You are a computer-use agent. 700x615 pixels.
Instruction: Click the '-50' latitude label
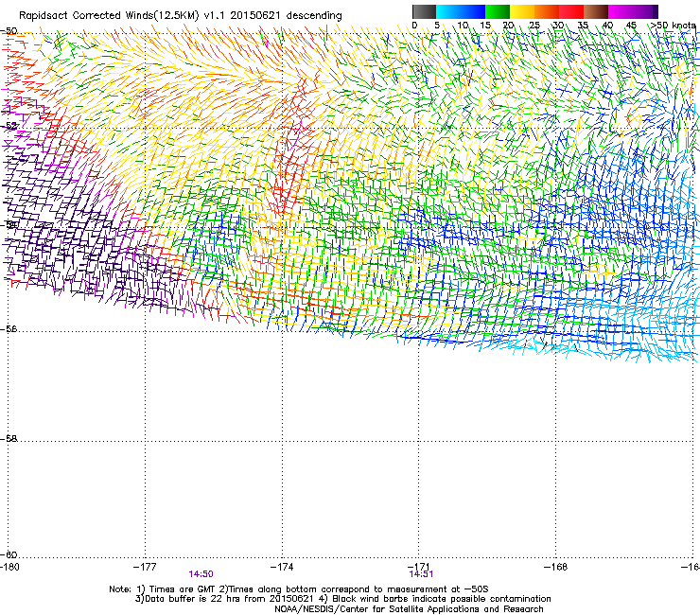pyautogui.click(x=9, y=31)
